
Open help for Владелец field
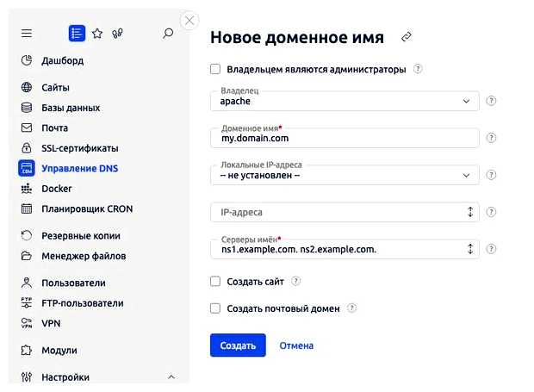pyautogui.click(x=491, y=101)
